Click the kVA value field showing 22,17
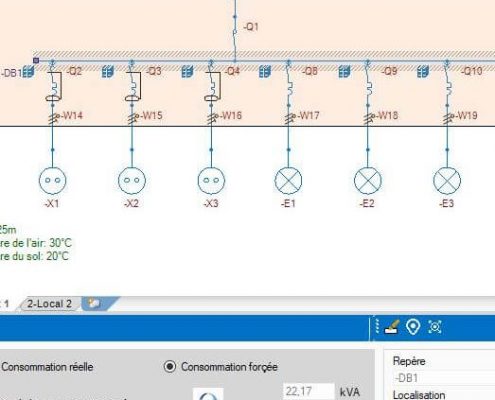 [x=309, y=391]
